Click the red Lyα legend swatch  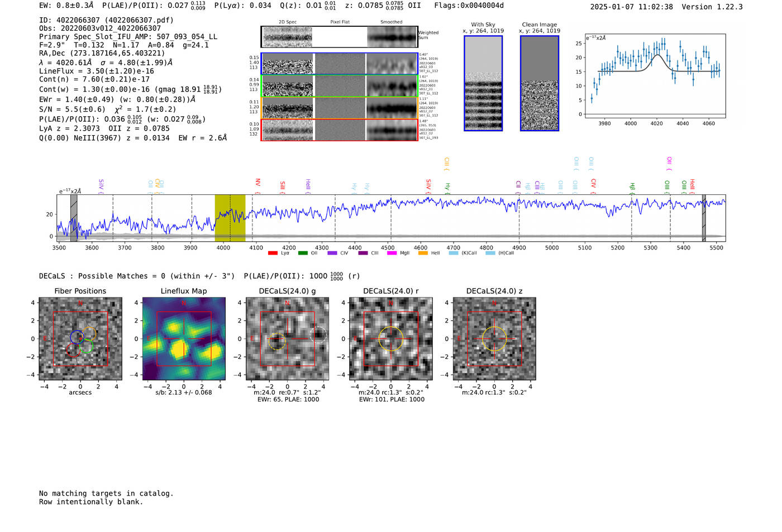(x=273, y=253)
